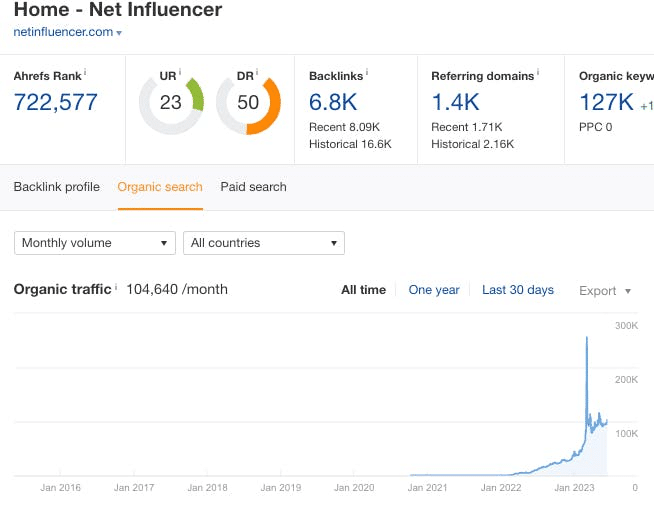Select the Organic search tab
Viewport: 654px width, 512px height.
[x=160, y=187]
